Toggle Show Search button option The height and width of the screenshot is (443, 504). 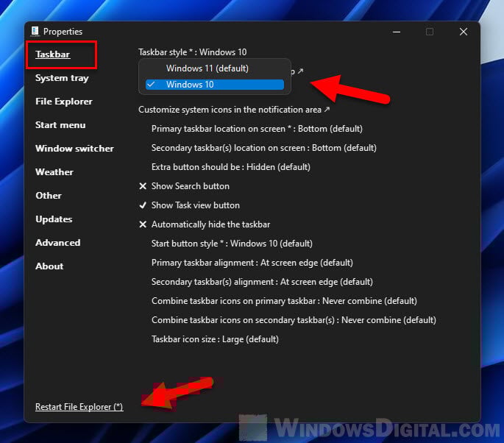tap(184, 186)
